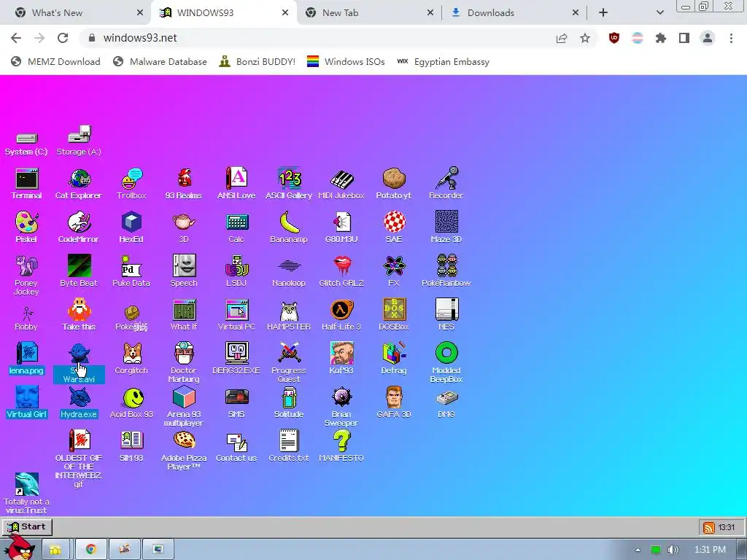
Task: Start the 93 Realms game icon
Action: 184,183
